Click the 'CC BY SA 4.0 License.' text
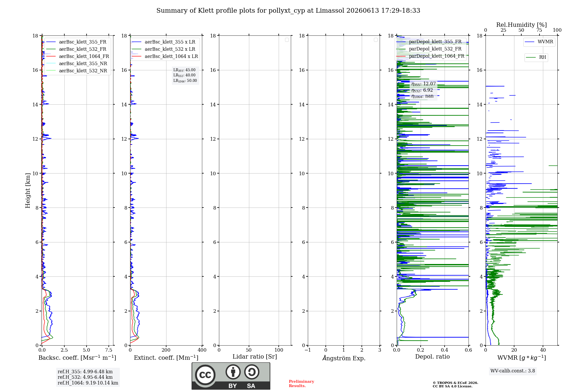The height and width of the screenshot is (392, 577). [x=452, y=387]
